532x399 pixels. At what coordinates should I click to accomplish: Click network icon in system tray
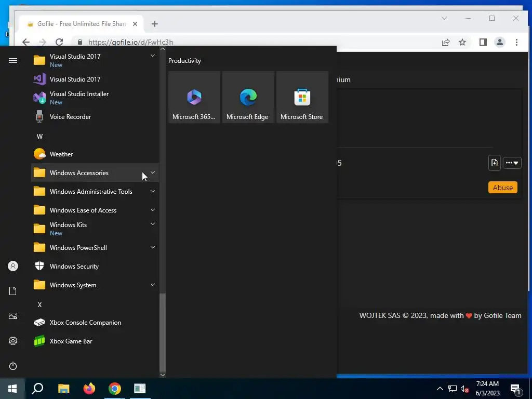point(453,389)
